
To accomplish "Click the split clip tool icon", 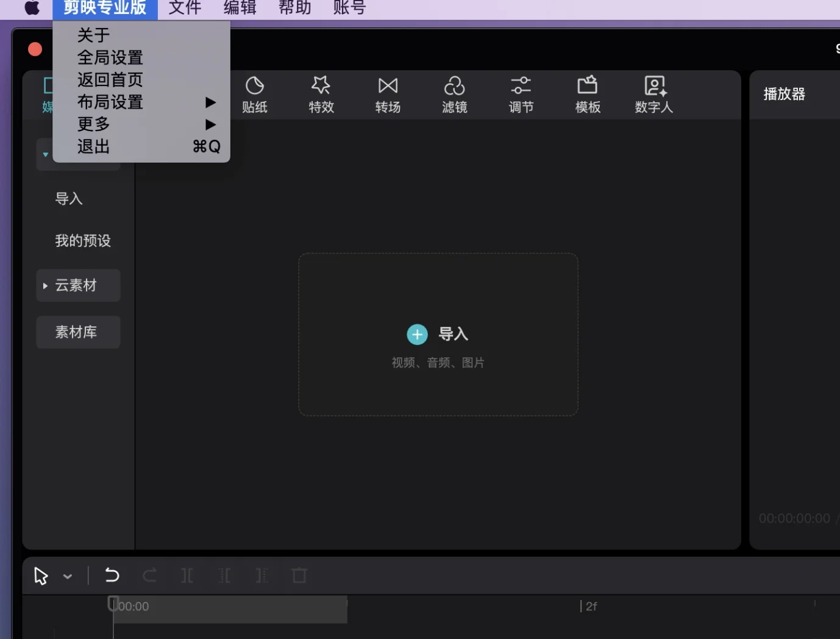I will coord(187,575).
